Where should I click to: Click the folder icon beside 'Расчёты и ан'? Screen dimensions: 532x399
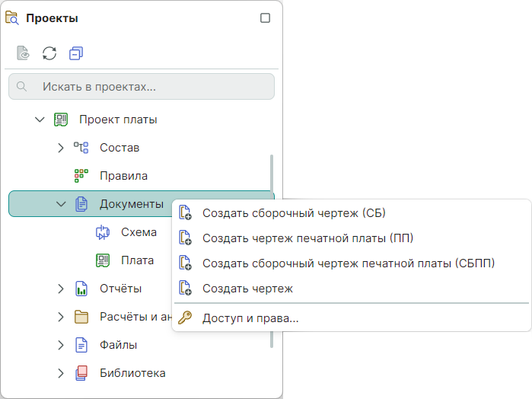81,317
